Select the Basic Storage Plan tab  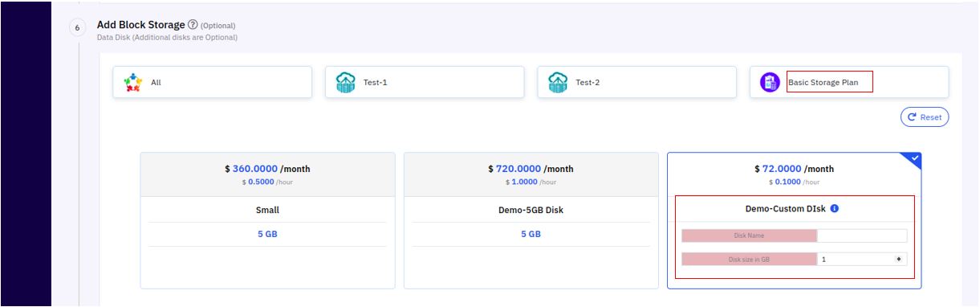[x=849, y=82]
